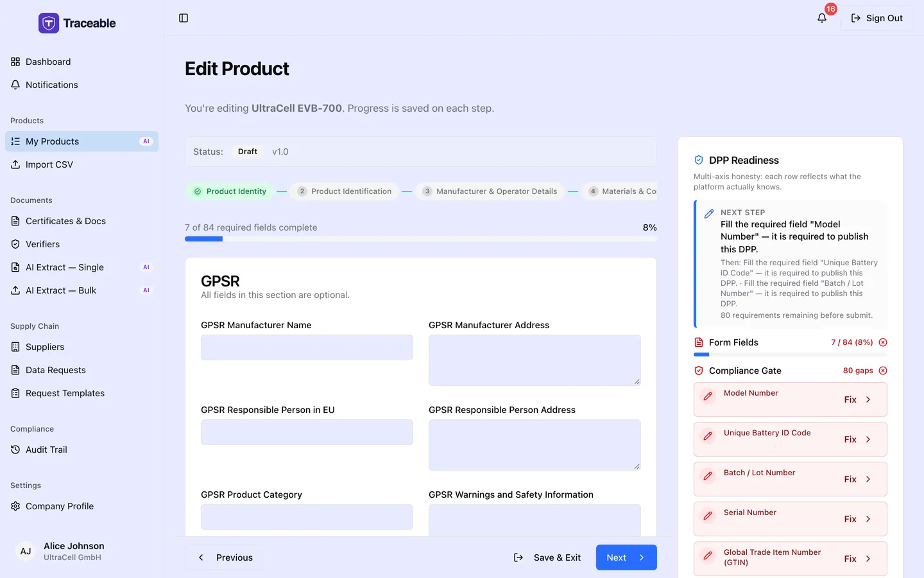
Task: Go to the Product Identity step
Action: pos(230,191)
